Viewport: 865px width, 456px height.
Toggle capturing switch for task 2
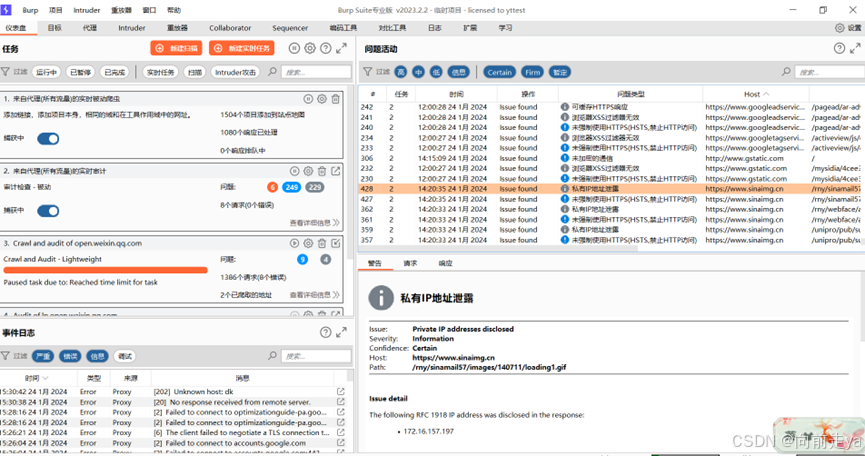(48, 211)
